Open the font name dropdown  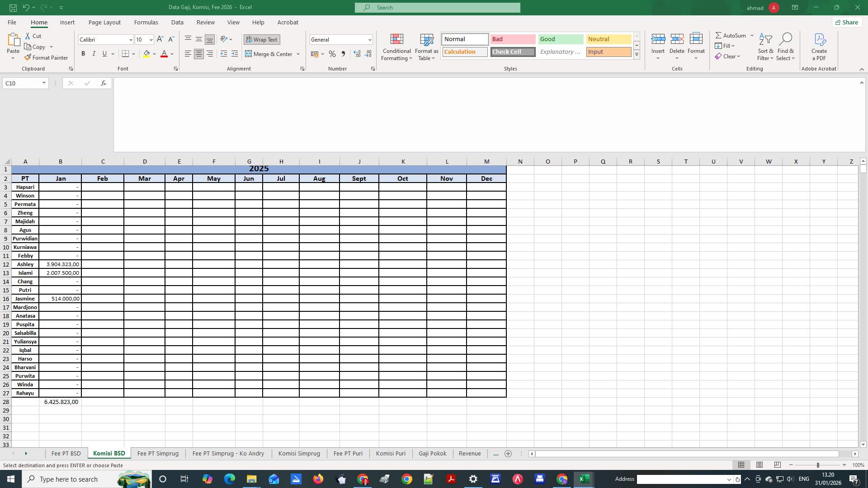click(130, 39)
